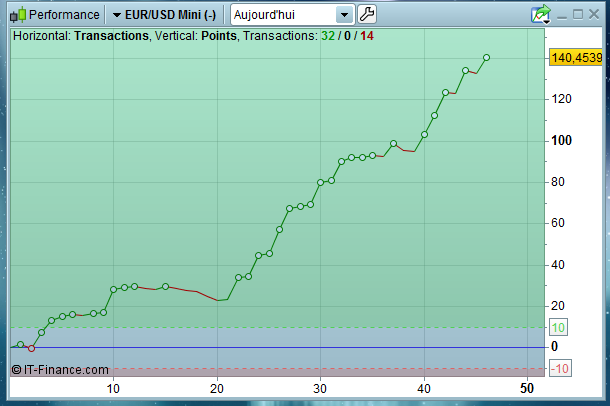Click the green 10 threshold marker
Viewport: 610px width, 406px height.
tap(558, 327)
